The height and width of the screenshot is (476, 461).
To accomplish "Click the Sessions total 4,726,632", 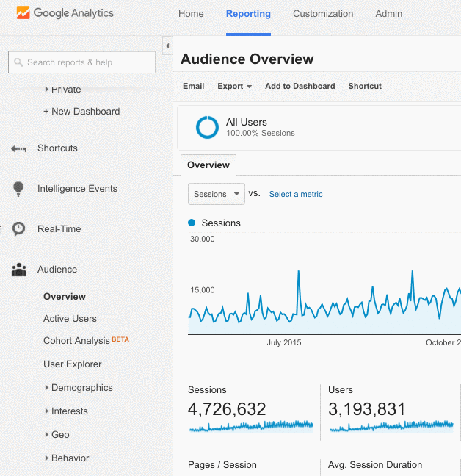I will click(x=227, y=409).
